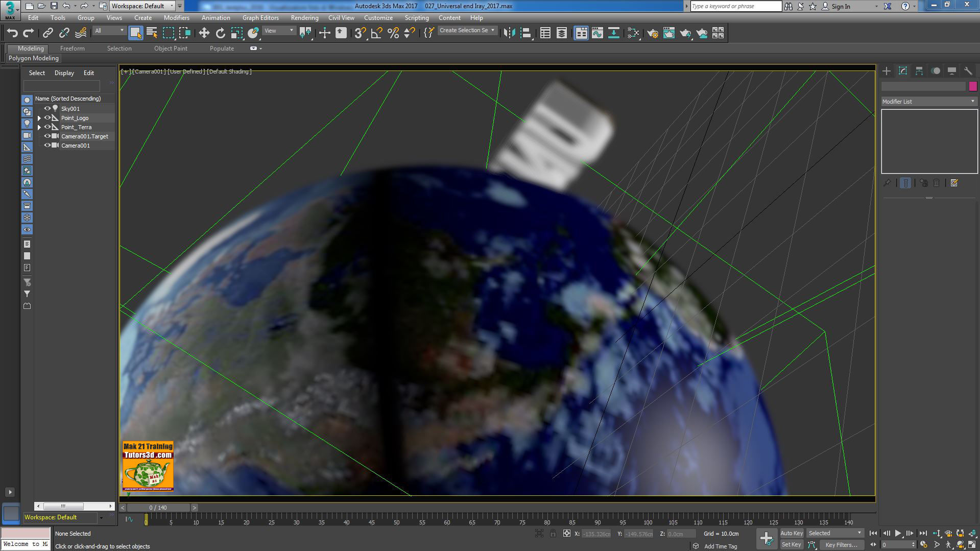The image size is (980, 551).
Task: Open Select by Name list
Action: tap(152, 33)
